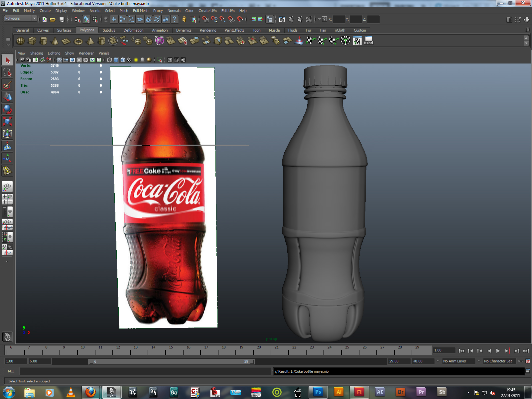Toggle snap to curves magnet
The height and width of the screenshot is (399, 532).
pos(214,19)
